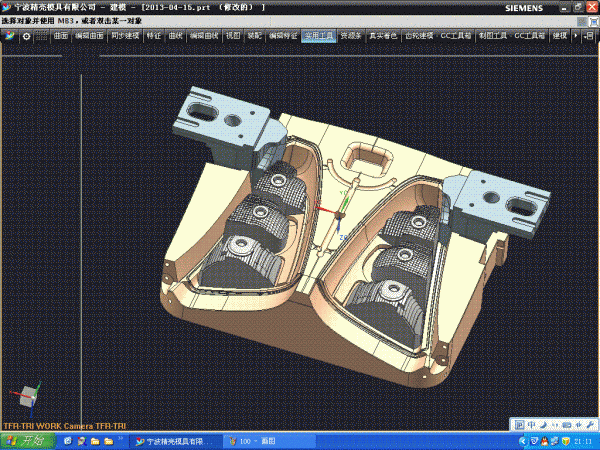Image resolution: width=600 pixels, height=450 pixels.
Task: Close the NX window with red X
Action: point(592,7)
